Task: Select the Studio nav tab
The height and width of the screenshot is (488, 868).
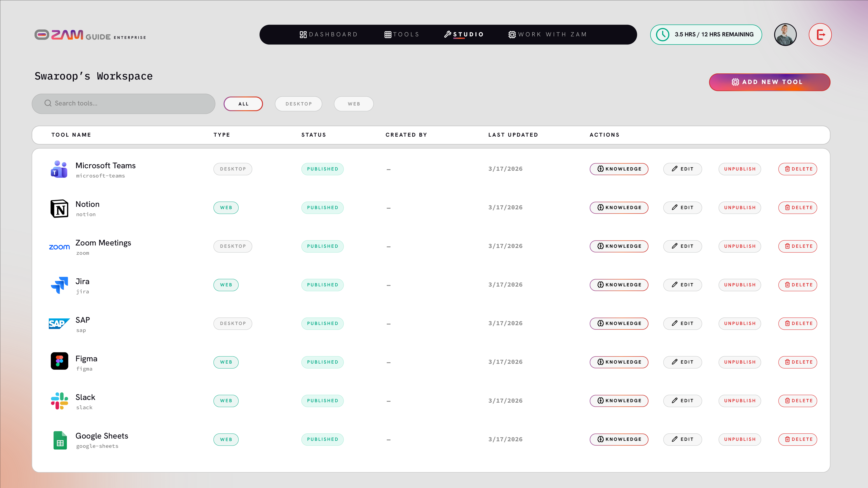Action: 464,34
